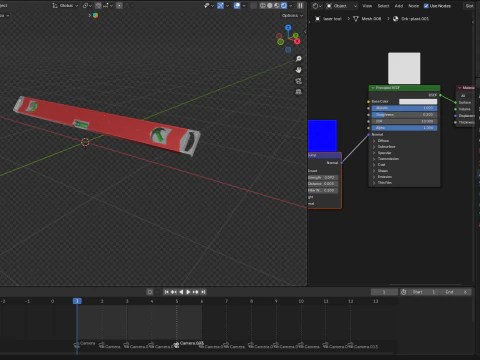
Task: Click the red X axis on navigation gizmo
Action: coord(297,41)
